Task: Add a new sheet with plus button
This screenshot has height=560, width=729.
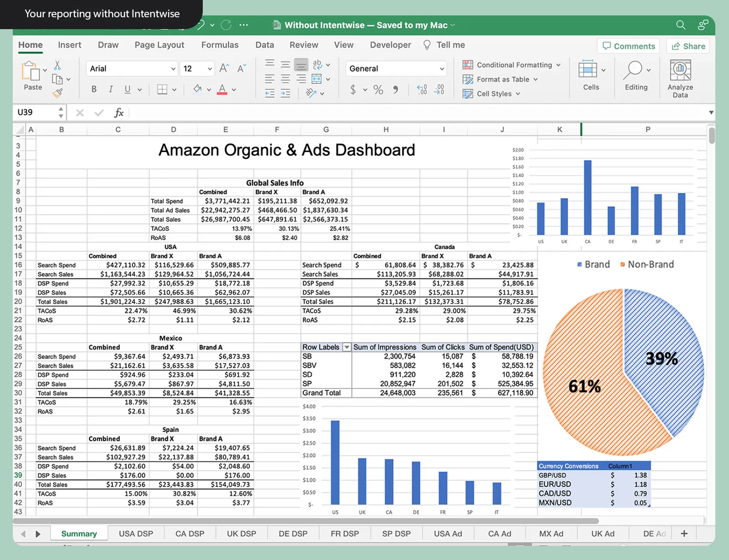Action: coord(684,534)
